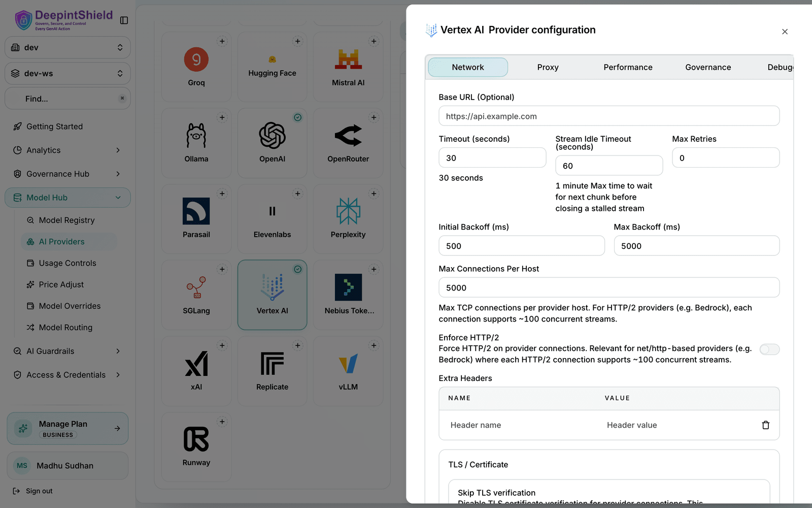Open the Manage Plan arrow
Viewport: 812px width, 508px height.
pos(117,428)
